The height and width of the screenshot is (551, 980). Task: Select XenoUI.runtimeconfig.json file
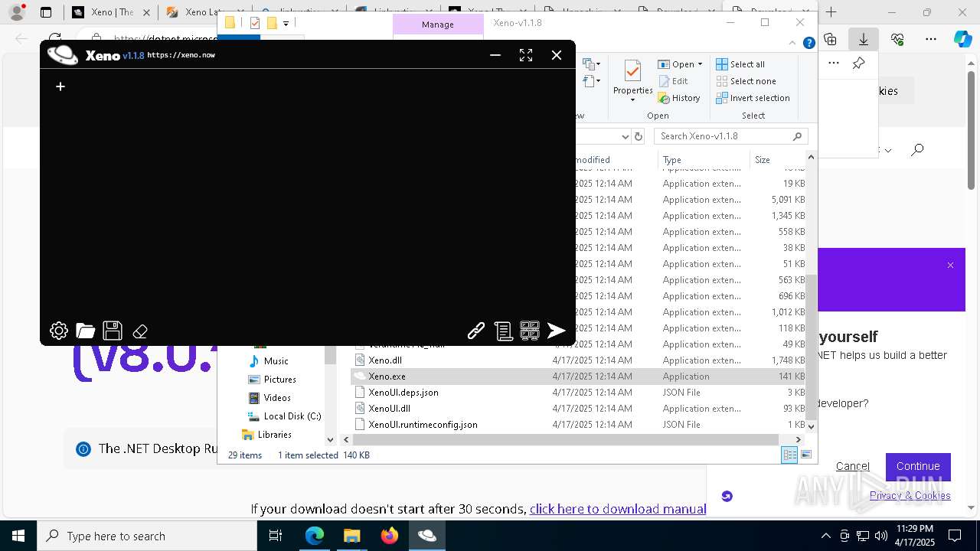578,424
